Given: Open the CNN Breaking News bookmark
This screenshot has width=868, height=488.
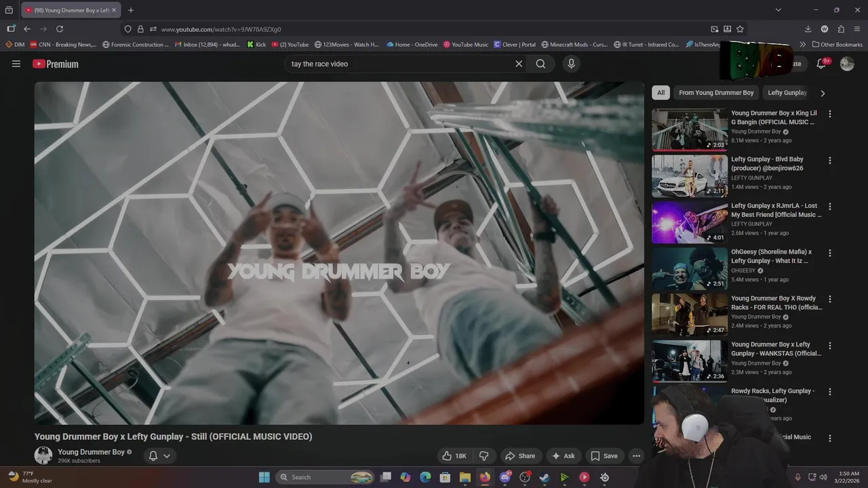Looking at the screenshot, I should tap(63, 44).
